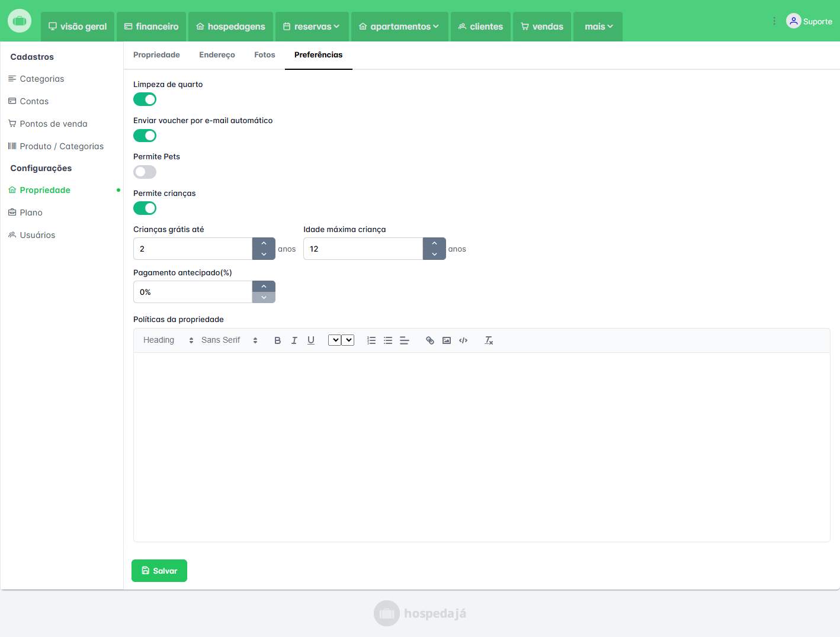840x637 pixels.
Task: Open the Heading style dropdown
Action: pyautogui.click(x=168, y=340)
